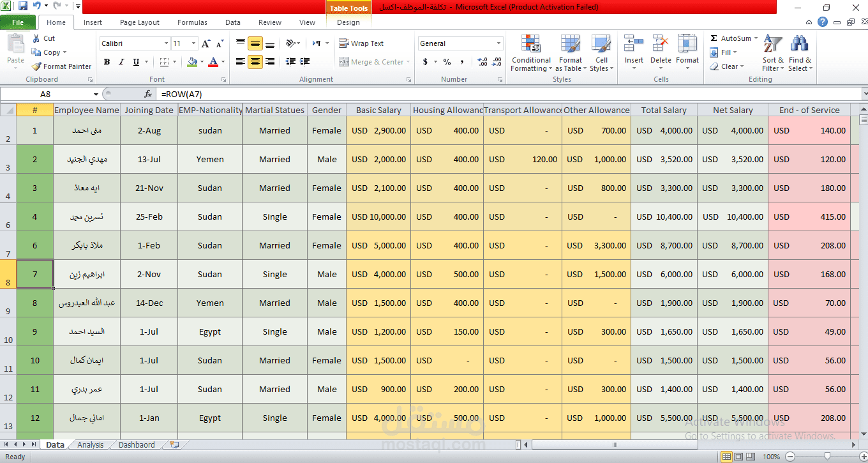This screenshot has width=868, height=463.
Task: Click the Font Color A swatch
Action: [213, 62]
